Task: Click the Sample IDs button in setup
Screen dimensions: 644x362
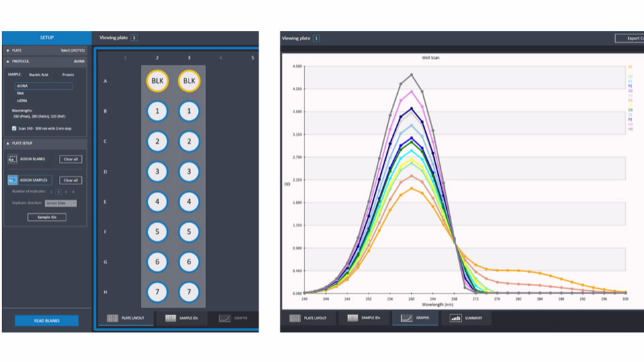Action: point(46,217)
